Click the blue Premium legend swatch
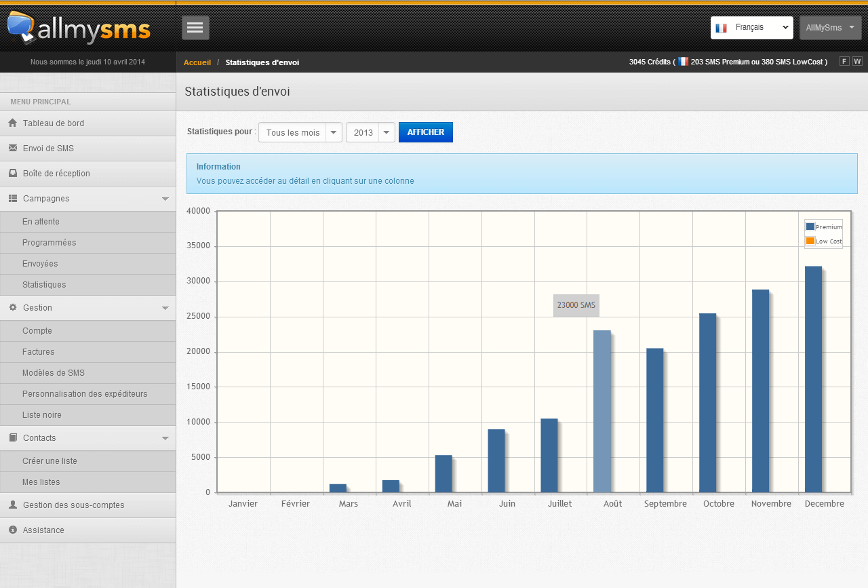 coord(810,227)
